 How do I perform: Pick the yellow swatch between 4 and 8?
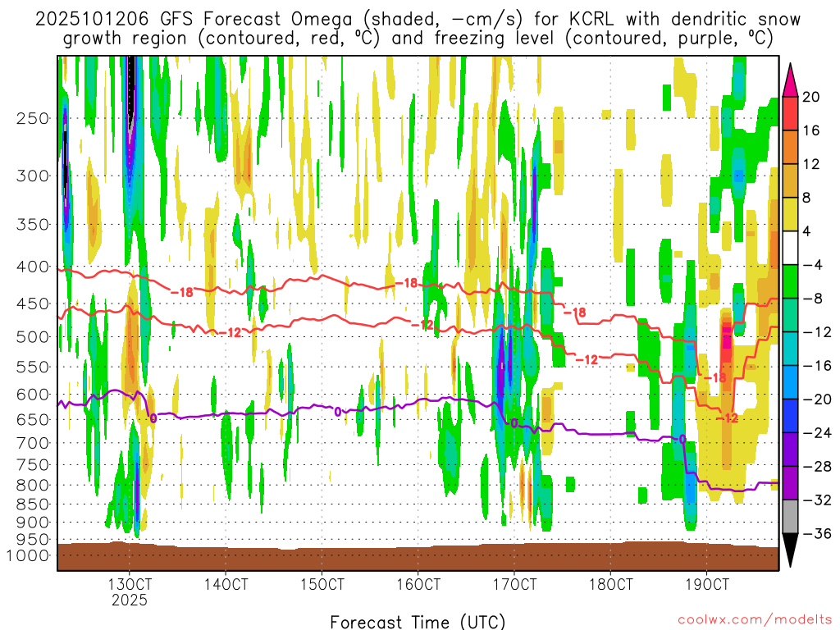790,214
